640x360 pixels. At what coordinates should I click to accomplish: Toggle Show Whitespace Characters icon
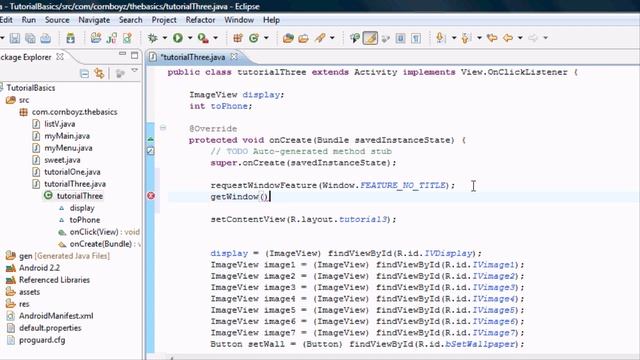(416, 38)
